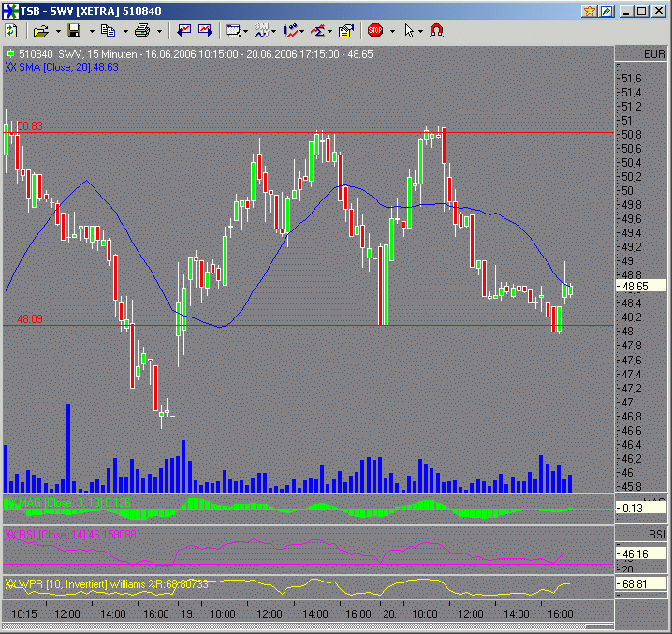Click the 45,8 price axis label

631,486
